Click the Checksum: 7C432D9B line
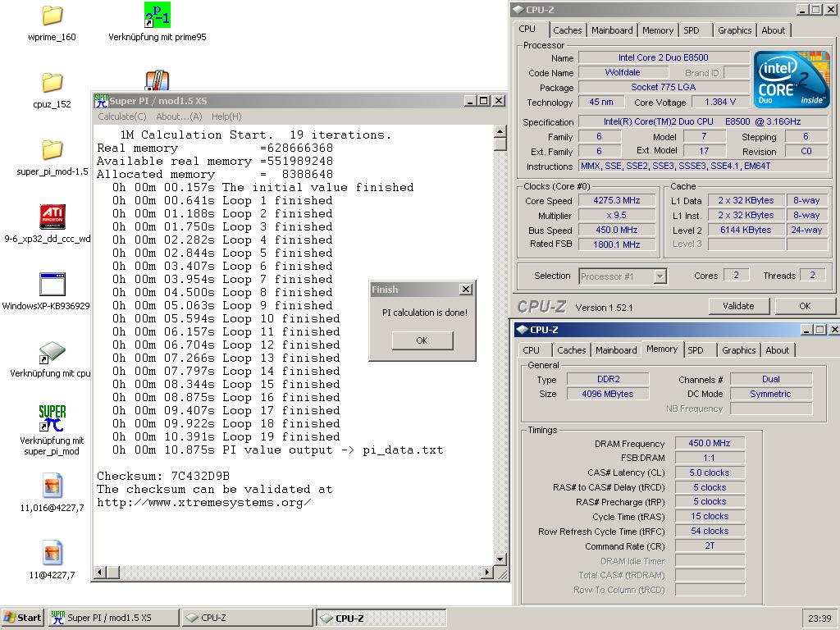Screen dimensions: 840x630 [x=163, y=476]
